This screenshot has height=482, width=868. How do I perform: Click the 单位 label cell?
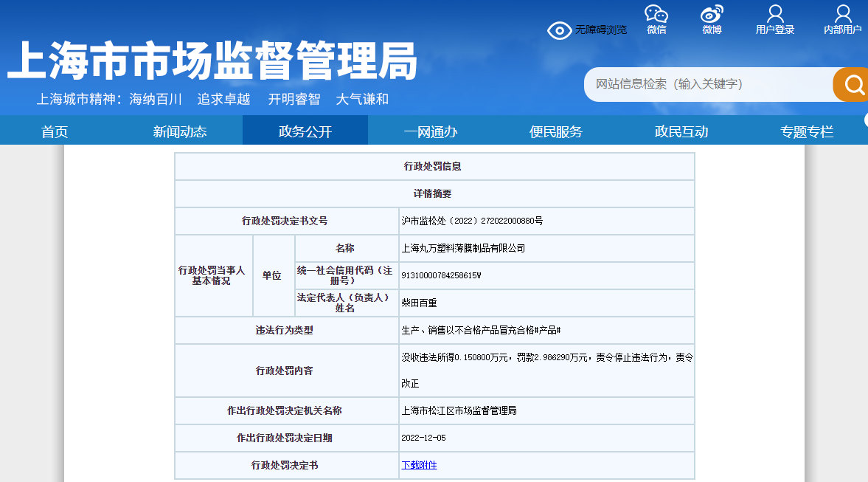point(274,275)
